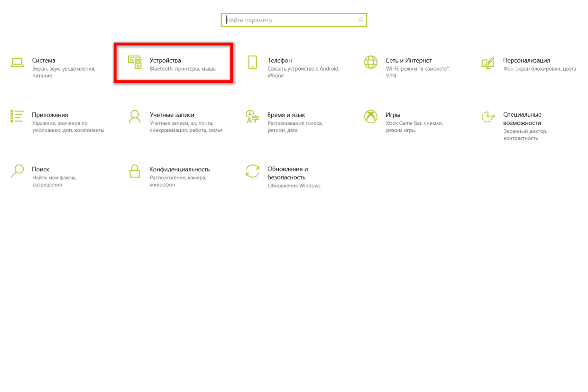Screen dimensions: 588x392
Task: Open the Устройства settings title
Action: (165, 60)
